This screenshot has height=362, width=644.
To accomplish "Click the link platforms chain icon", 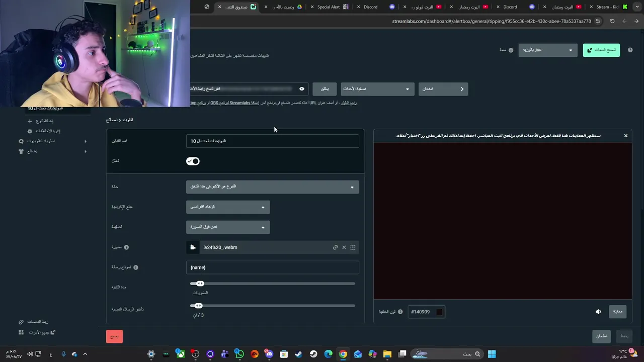I will coord(21,322).
